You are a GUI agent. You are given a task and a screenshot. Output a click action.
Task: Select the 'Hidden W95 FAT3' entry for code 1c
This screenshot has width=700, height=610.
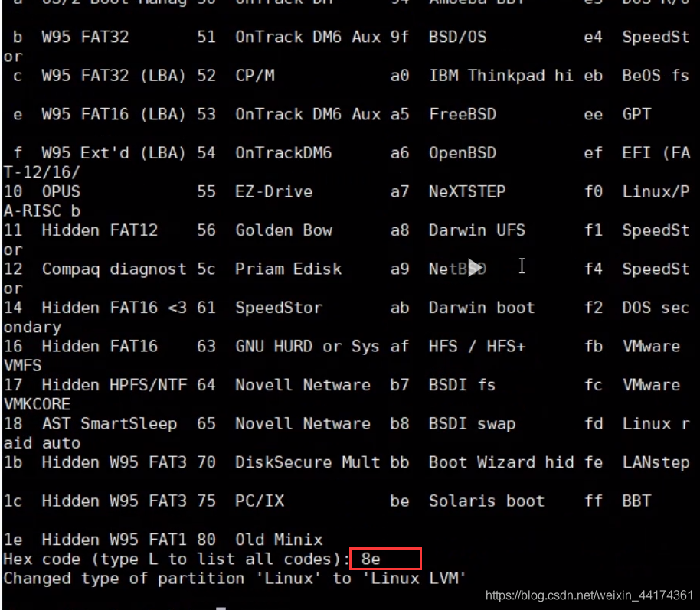pos(114,501)
